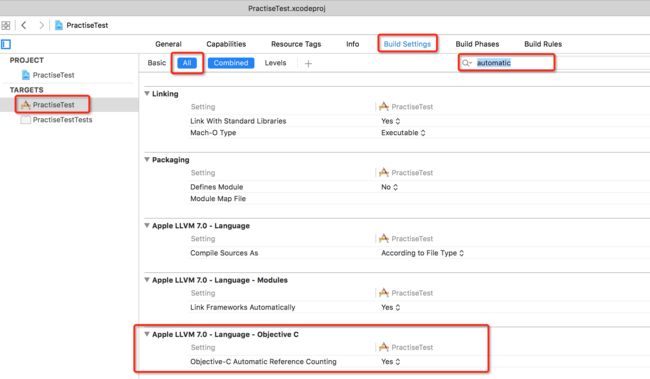Open Automatic Reference Counting Yes popup
The image size is (650, 379).
pyautogui.click(x=390, y=362)
